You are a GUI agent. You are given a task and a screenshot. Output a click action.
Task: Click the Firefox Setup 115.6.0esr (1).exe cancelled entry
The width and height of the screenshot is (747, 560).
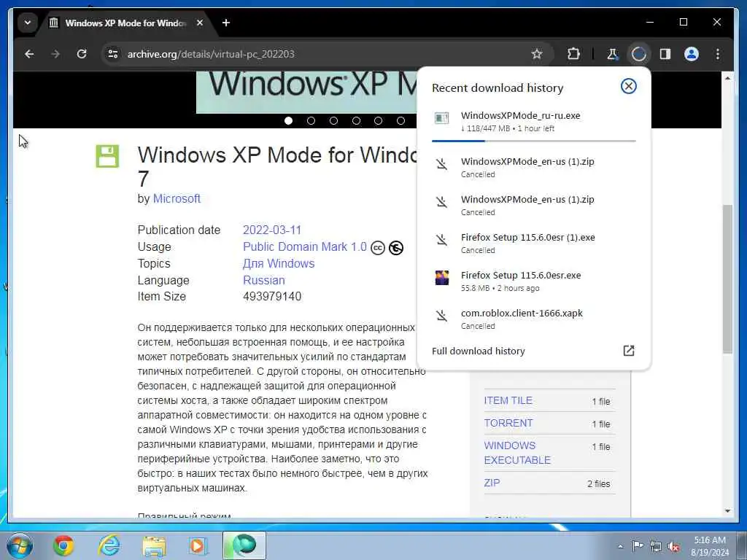533,243
